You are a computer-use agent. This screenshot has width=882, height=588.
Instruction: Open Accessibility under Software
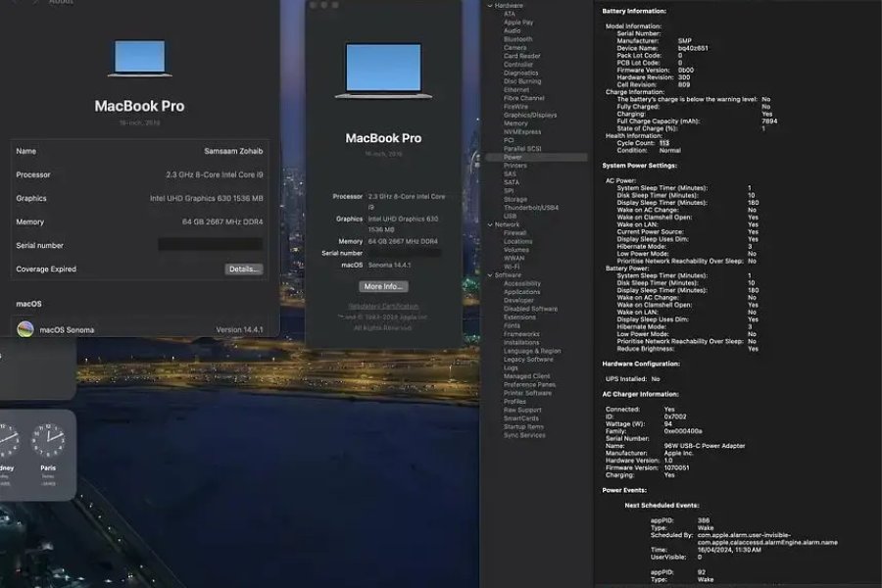tap(522, 283)
